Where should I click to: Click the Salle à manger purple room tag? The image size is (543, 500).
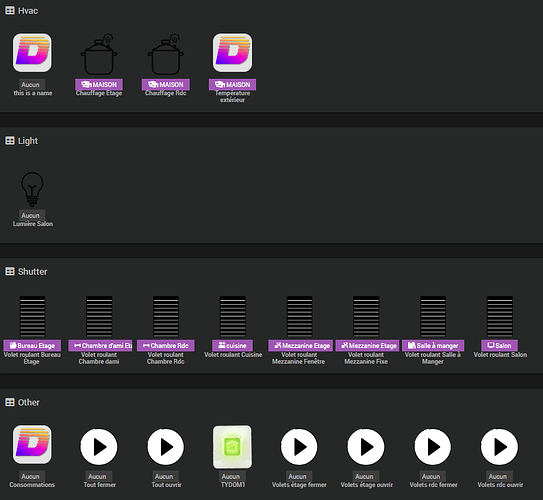[x=433, y=346]
